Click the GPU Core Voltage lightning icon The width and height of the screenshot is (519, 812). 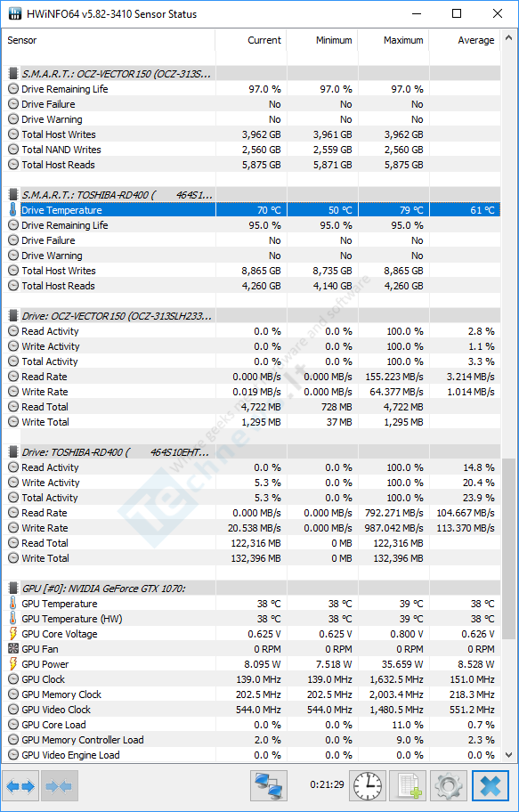(x=13, y=634)
